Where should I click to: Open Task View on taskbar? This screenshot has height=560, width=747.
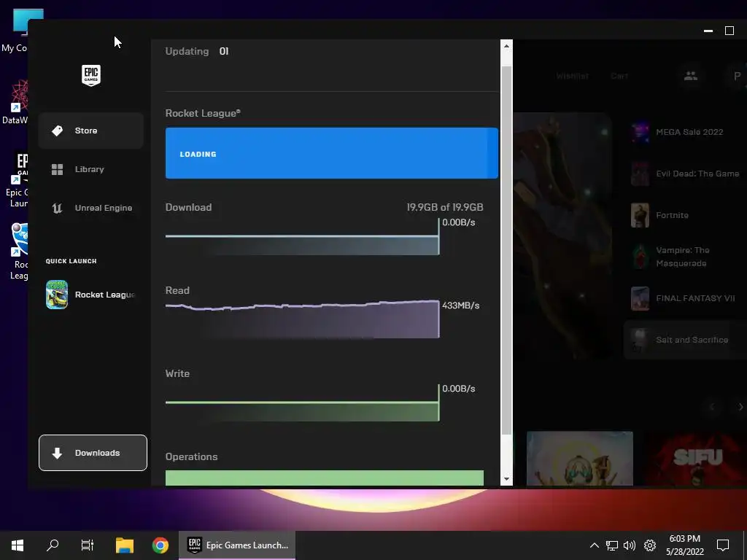tap(88, 545)
